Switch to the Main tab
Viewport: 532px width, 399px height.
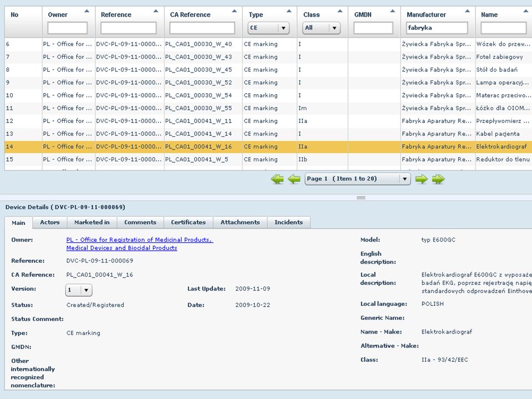coord(18,223)
